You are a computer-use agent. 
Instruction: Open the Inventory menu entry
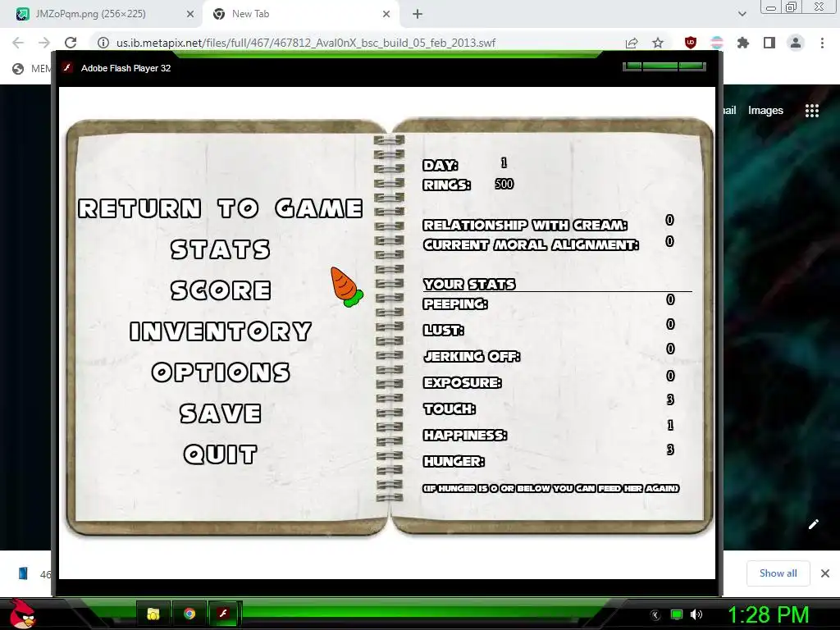[x=220, y=331]
